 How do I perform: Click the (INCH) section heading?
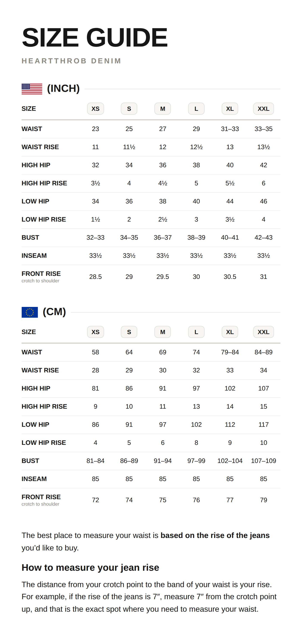63,89
